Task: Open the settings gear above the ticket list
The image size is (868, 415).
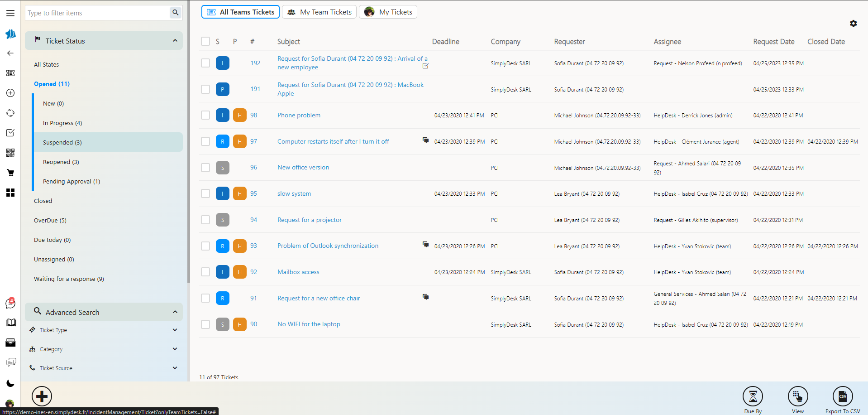Action: [x=854, y=24]
